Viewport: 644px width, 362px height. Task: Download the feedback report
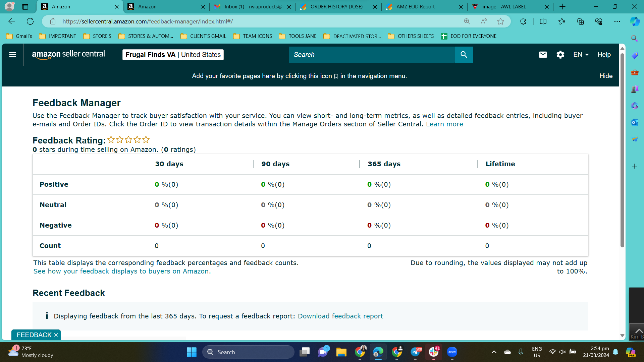coord(340,316)
